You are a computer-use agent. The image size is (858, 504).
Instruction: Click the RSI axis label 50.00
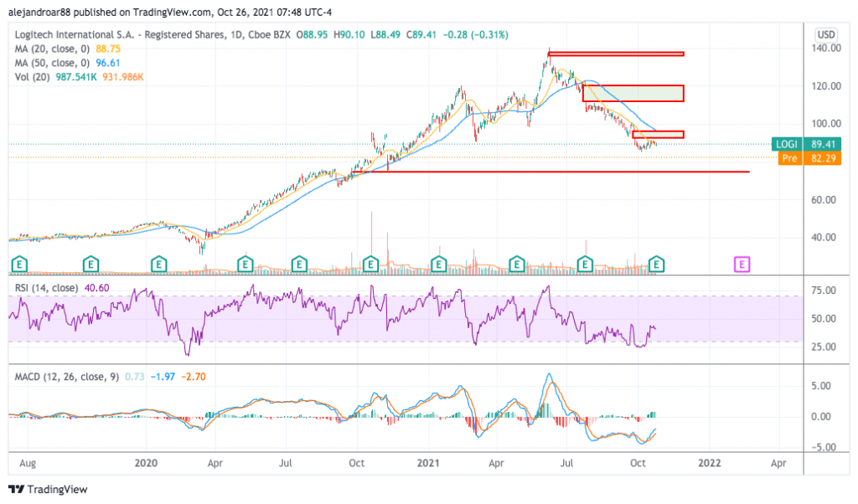pos(824,319)
